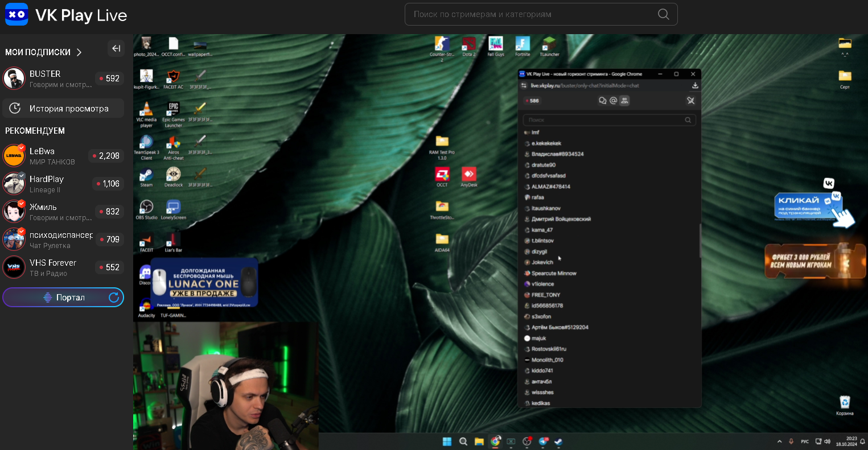Click the clock icon next to История просмотра
Viewport: 868px width, 450px height.
16,108
